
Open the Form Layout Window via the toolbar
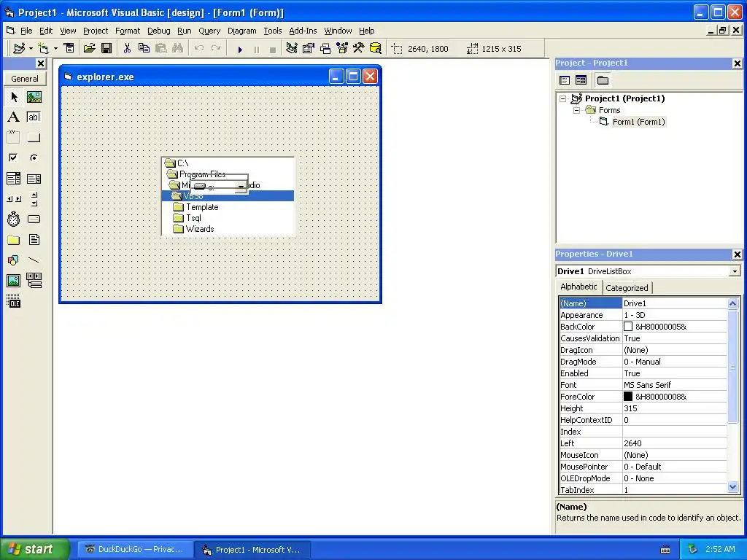[325, 48]
